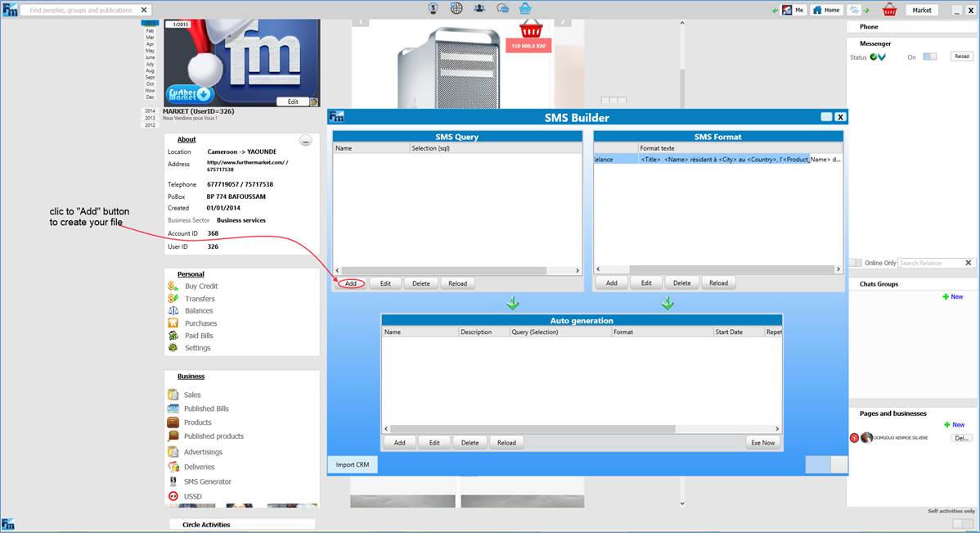The image size is (980, 533).
Task: Click the SMS Generator icon
Action: 173,481
